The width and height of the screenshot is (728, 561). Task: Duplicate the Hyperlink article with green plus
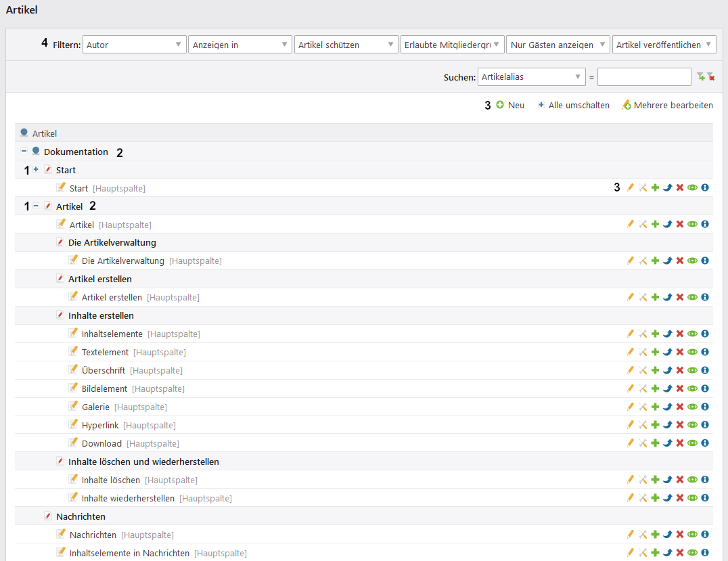pyautogui.click(x=655, y=425)
